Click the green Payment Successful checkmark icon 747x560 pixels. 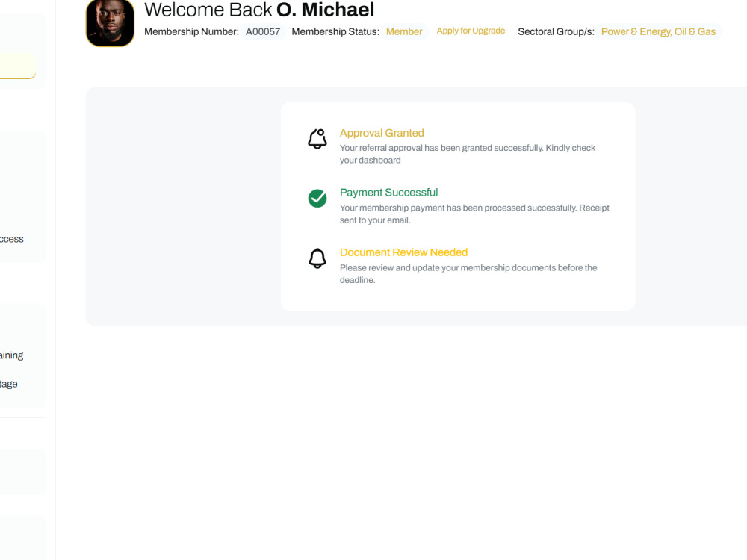coord(317,199)
